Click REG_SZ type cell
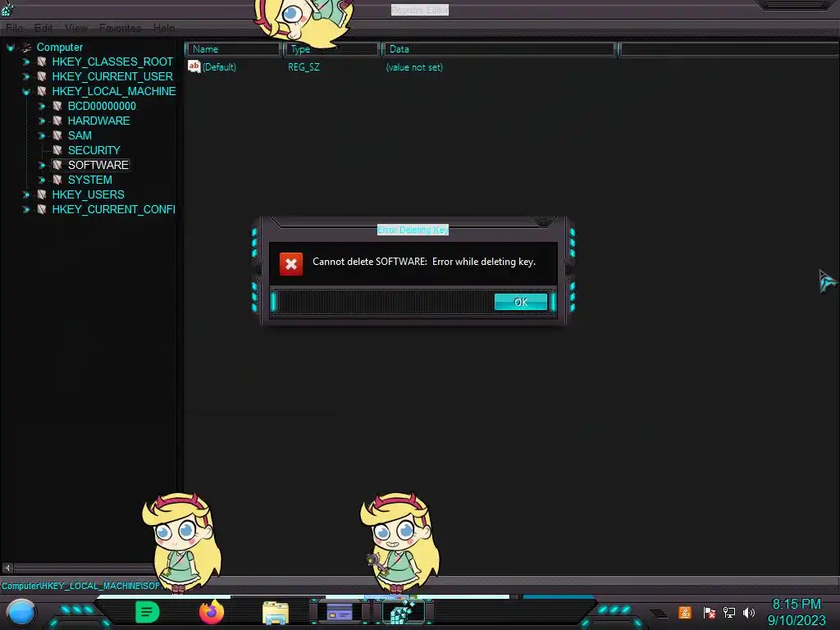Image resolution: width=840 pixels, height=630 pixels. 304,67
